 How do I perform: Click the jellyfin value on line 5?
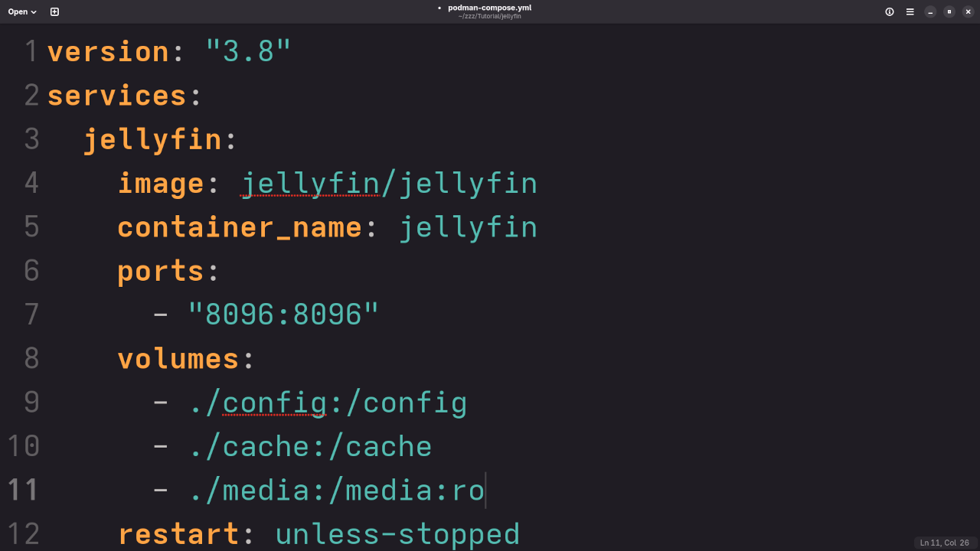(469, 227)
